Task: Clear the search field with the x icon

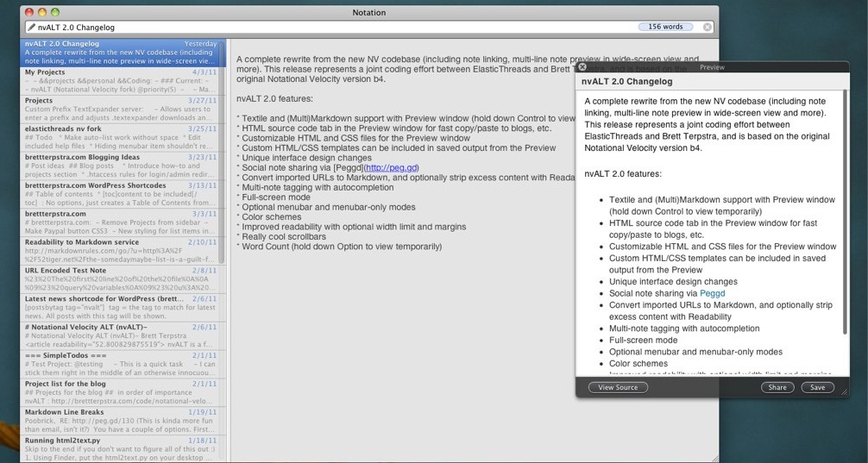Action: [x=707, y=27]
